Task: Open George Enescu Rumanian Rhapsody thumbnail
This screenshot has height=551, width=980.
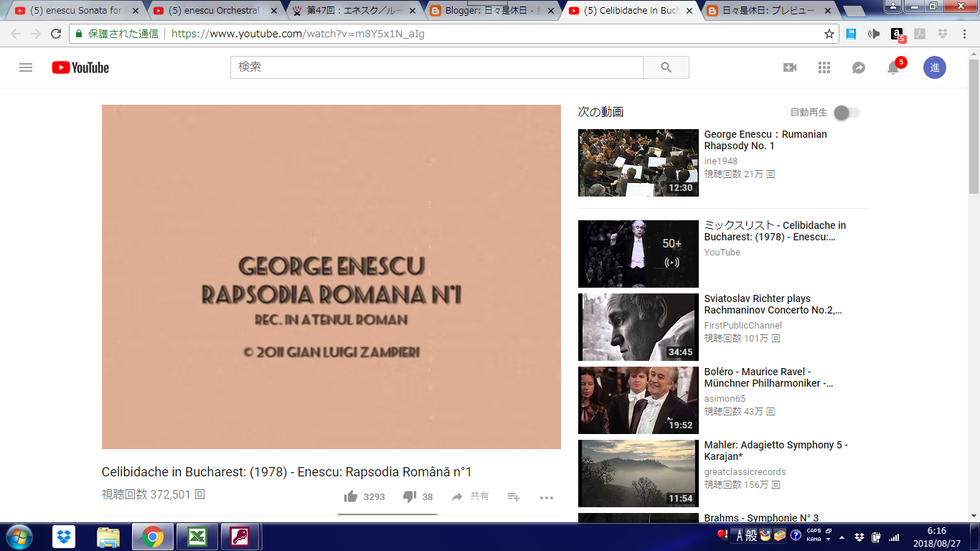Action: click(639, 163)
